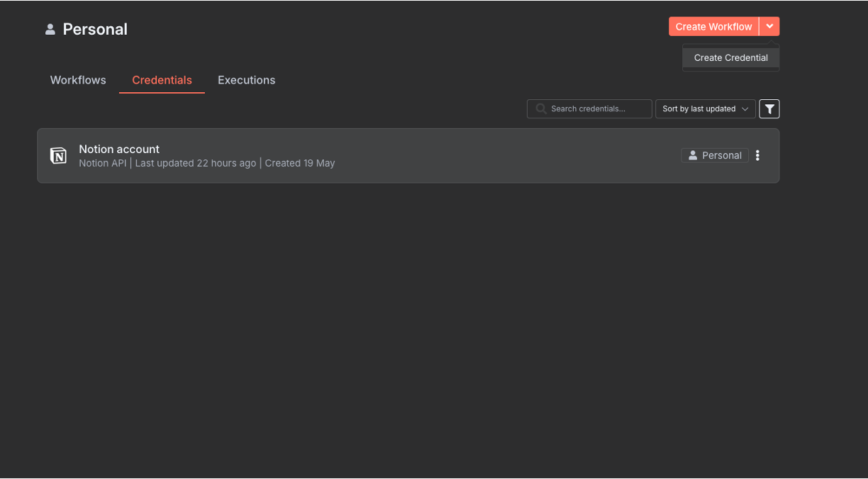Click the Notion API last updated details
The height and width of the screenshot is (479, 868).
click(x=206, y=164)
